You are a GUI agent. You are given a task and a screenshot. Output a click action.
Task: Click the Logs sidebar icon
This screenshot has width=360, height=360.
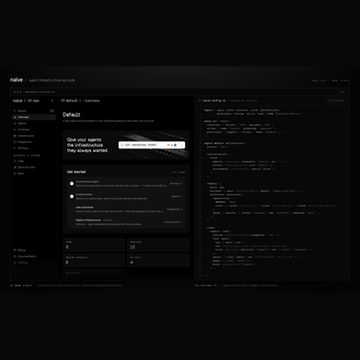click(x=15, y=161)
